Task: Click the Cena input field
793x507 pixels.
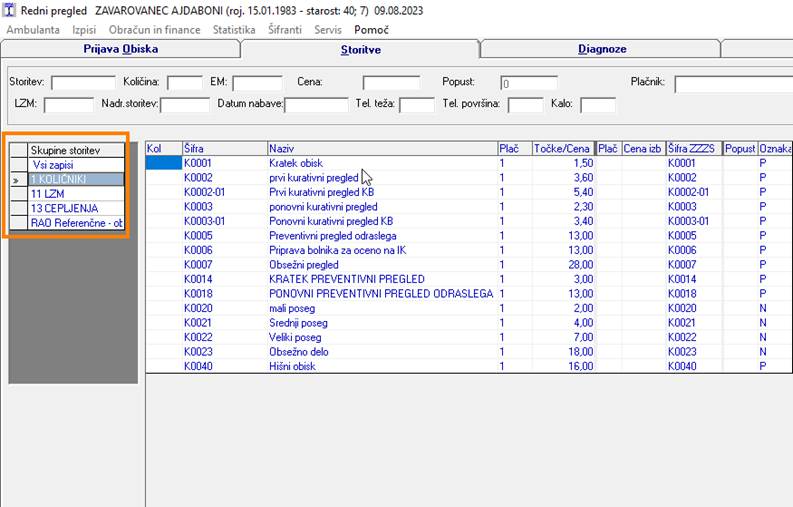Action: pos(391,83)
